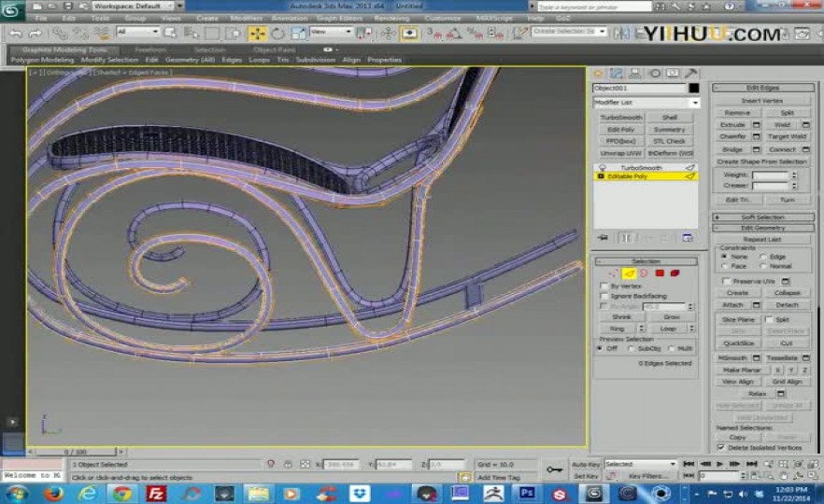Screen dimensions: 824x504
Task: Select Border sub-object level icon
Action: [644, 273]
